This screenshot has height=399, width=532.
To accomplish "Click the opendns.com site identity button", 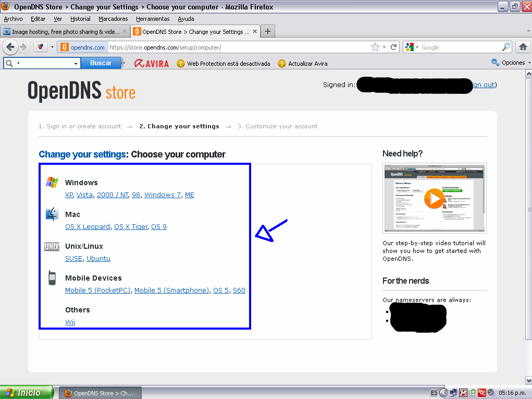I will click(83, 47).
